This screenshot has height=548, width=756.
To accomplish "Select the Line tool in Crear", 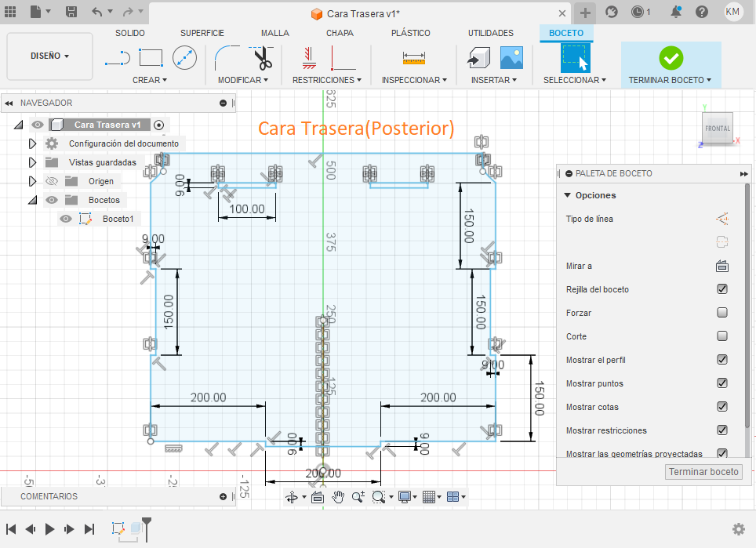I will point(118,58).
